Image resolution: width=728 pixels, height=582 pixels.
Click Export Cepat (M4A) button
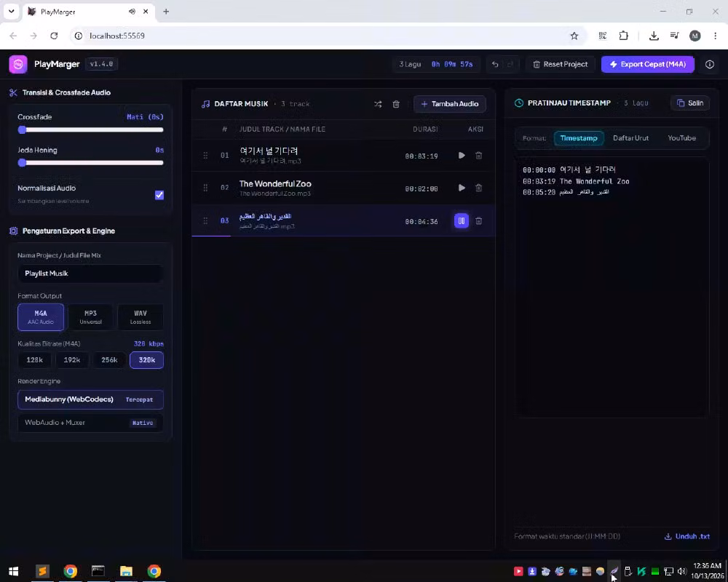pyautogui.click(x=648, y=65)
